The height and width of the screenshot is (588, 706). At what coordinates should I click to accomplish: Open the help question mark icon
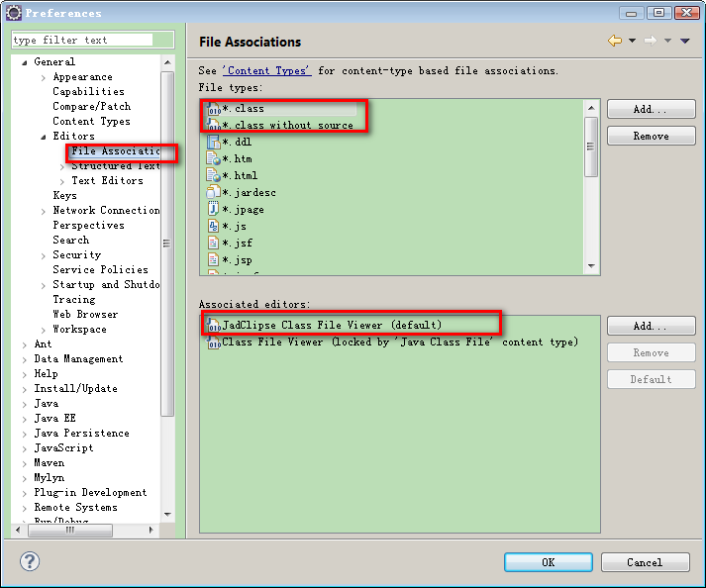[30, 561]
